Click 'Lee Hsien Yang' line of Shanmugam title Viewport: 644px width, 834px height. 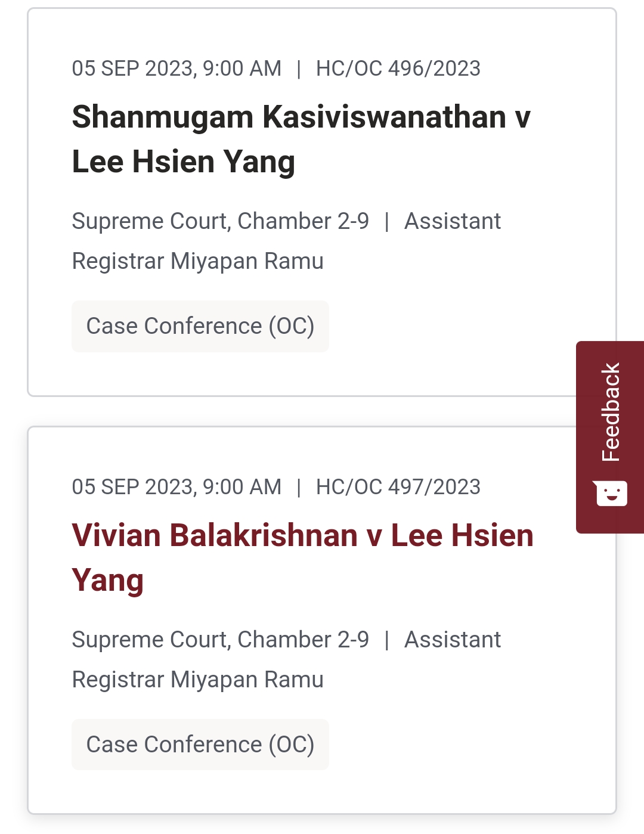184,162
